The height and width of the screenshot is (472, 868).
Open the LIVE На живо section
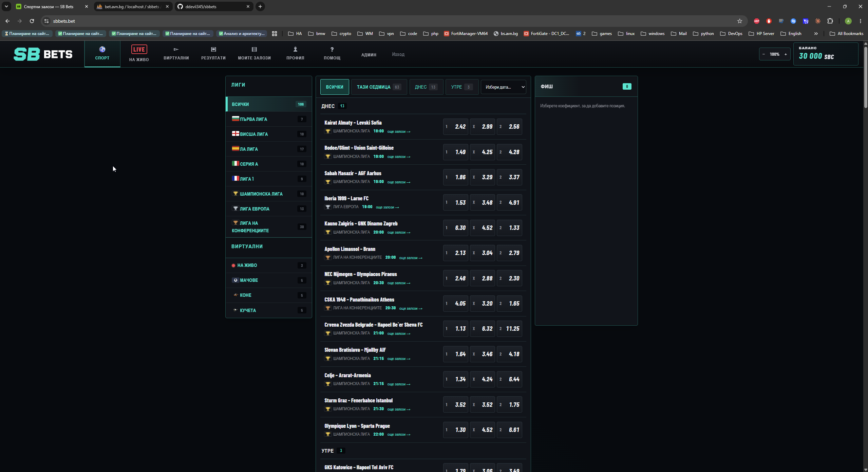(139, 54)
